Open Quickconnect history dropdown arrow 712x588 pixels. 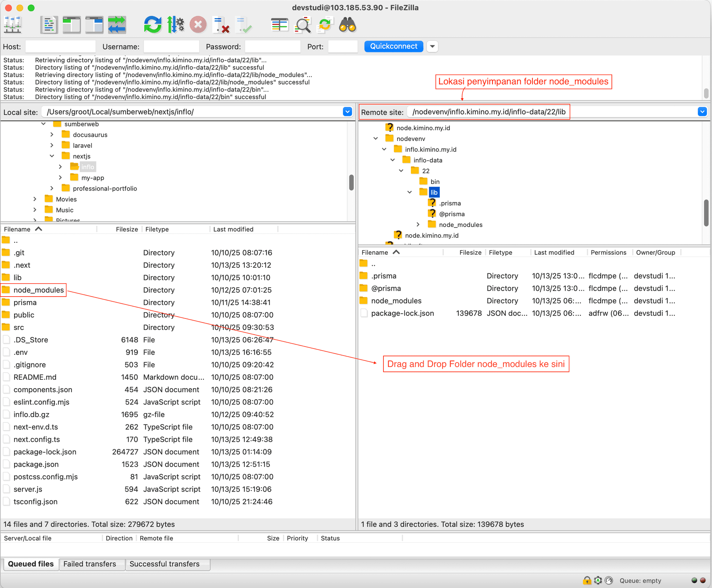click(x=432, y=46)
